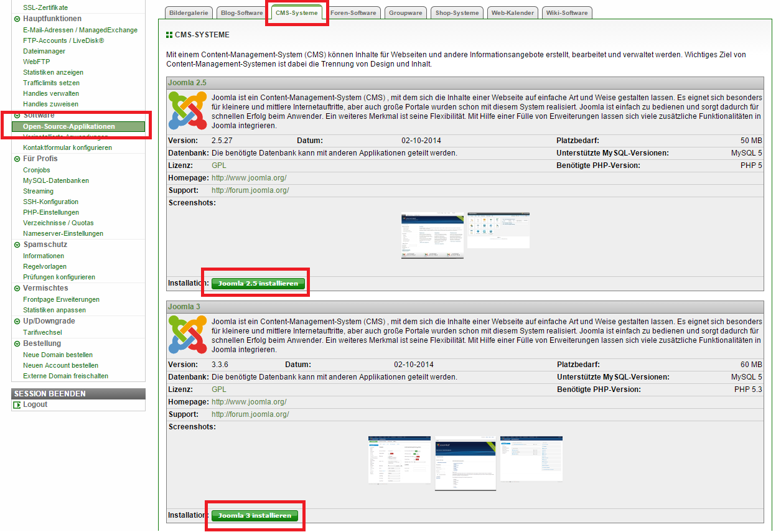Collapse the Vermischtes section
This screenshot has width=781, height=532.
pos(17,288)
